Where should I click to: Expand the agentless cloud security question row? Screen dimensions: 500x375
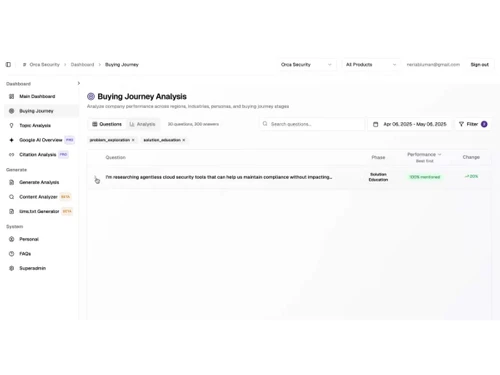tap(95, 178)
